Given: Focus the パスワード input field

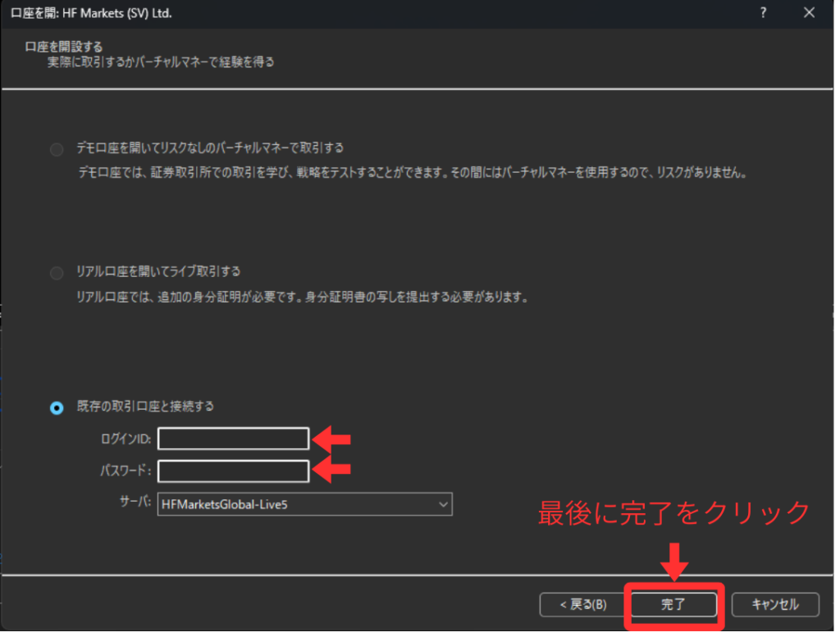Looking at the screenshot, I should (233, 471).
